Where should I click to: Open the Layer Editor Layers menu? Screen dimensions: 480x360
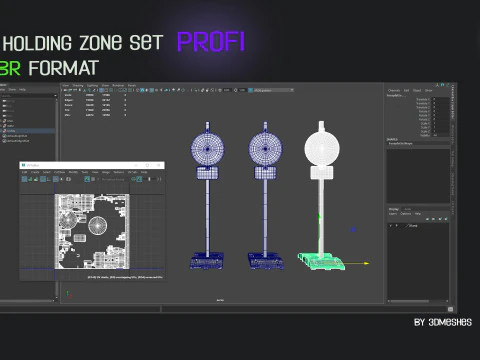coord(393,214)
